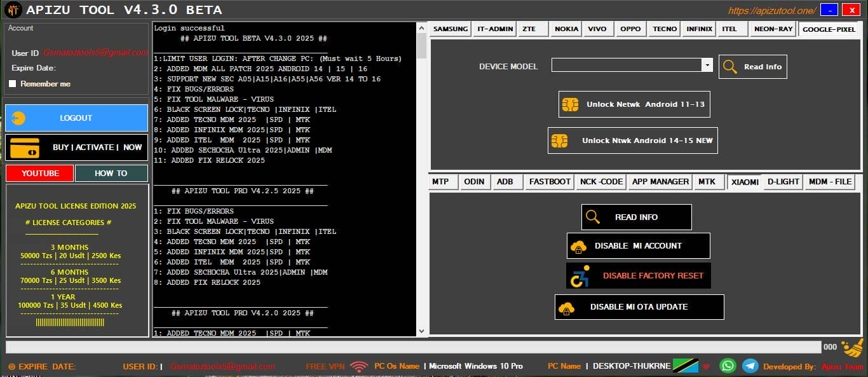Click the red Wi-Fi Free VPN icon
Viewport: 868px width, 377px height.
[359, 366]
